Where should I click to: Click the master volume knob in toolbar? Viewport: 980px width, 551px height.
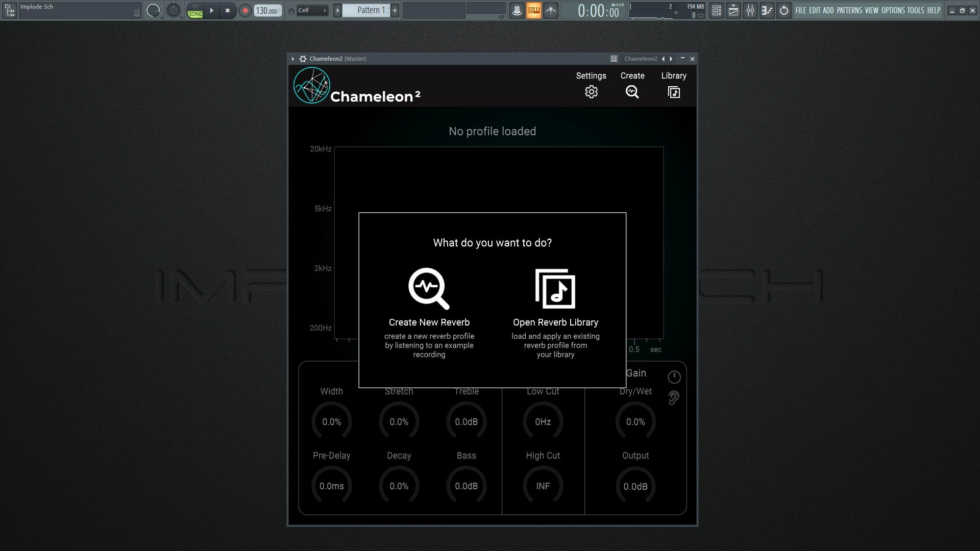tap(153, 10)
